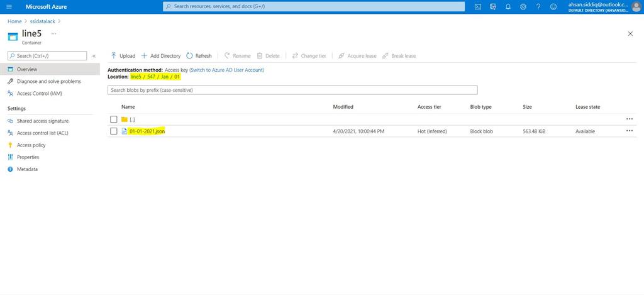Click the Block blob type cell
This screenshot has width=644, height=295.
[481, 131]
